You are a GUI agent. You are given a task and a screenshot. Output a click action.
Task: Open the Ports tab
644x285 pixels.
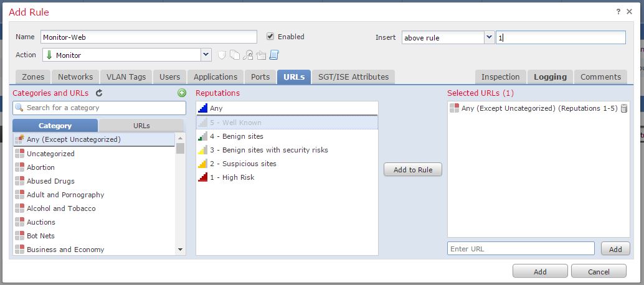tap(260, 77)
